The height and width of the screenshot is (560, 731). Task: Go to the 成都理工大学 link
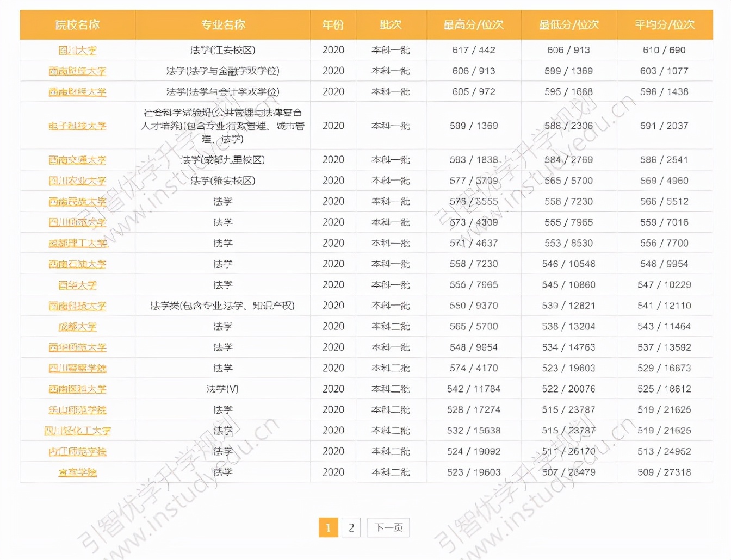[78, 243]
